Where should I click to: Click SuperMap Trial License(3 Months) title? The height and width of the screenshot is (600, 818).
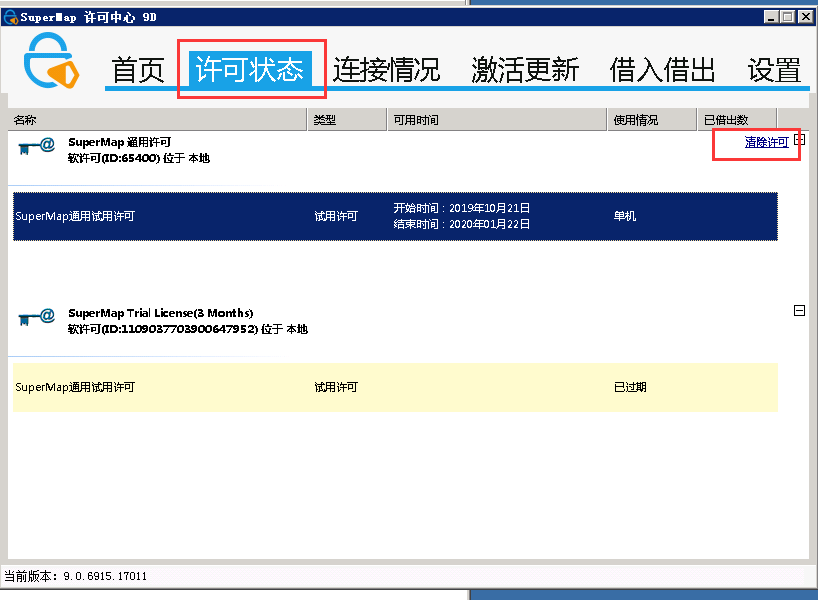click(161, 313)
